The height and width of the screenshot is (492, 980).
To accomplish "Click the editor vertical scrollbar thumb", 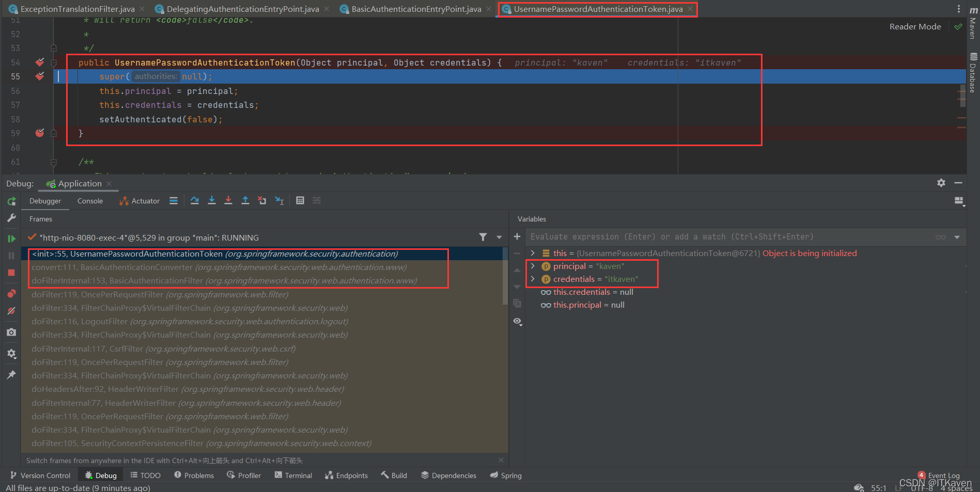I will click(963, 95).
